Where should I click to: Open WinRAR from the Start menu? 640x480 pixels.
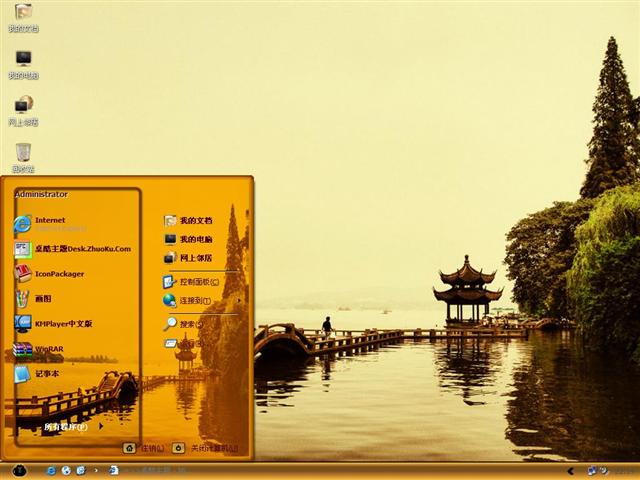click(x=39, y=349)
